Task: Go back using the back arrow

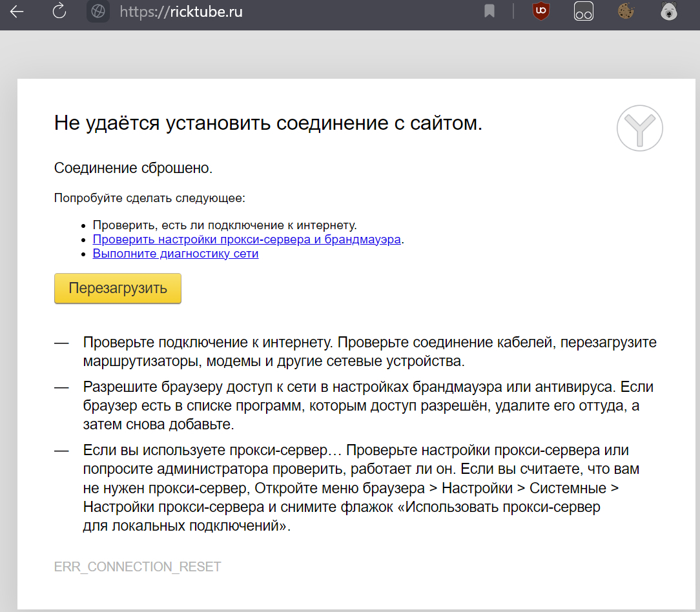Action: [x=17, y=12]
